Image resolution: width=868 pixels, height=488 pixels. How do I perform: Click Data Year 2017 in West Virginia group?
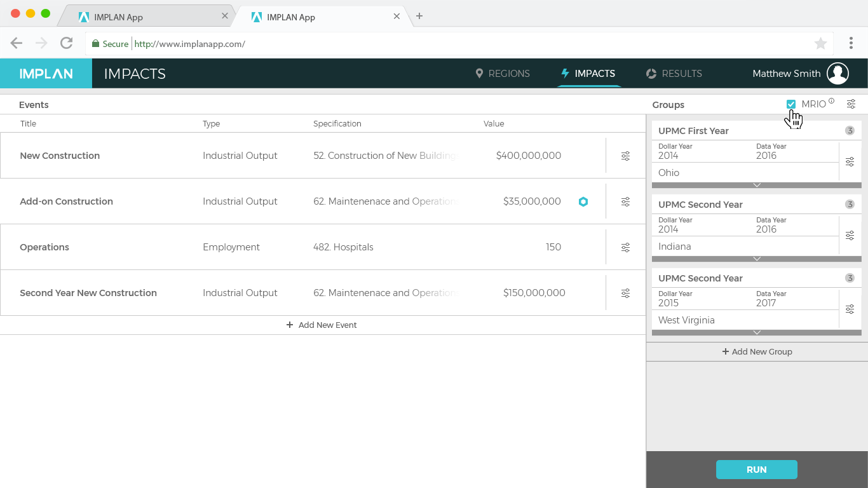click(x=766, y=303)
